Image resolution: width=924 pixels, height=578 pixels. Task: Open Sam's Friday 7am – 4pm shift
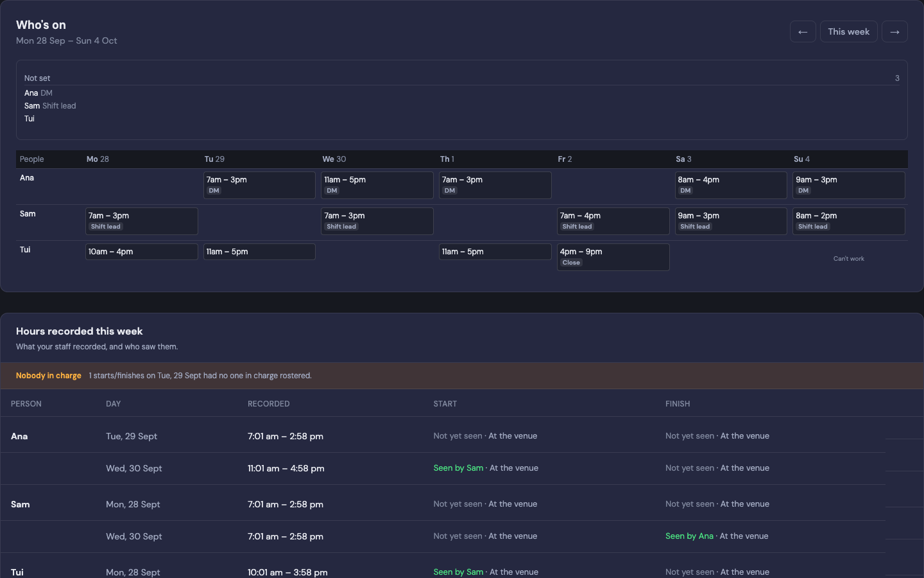613,221
